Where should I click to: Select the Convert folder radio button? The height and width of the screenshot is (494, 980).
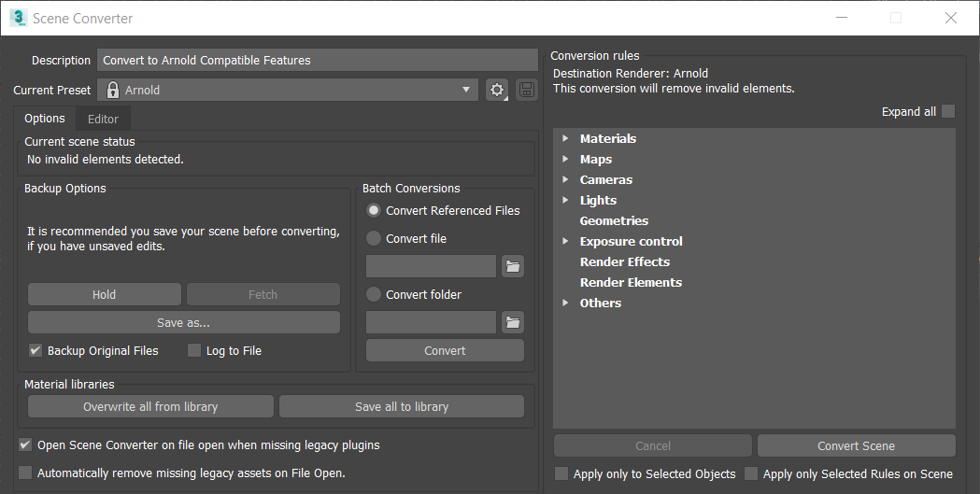point(374,294)
